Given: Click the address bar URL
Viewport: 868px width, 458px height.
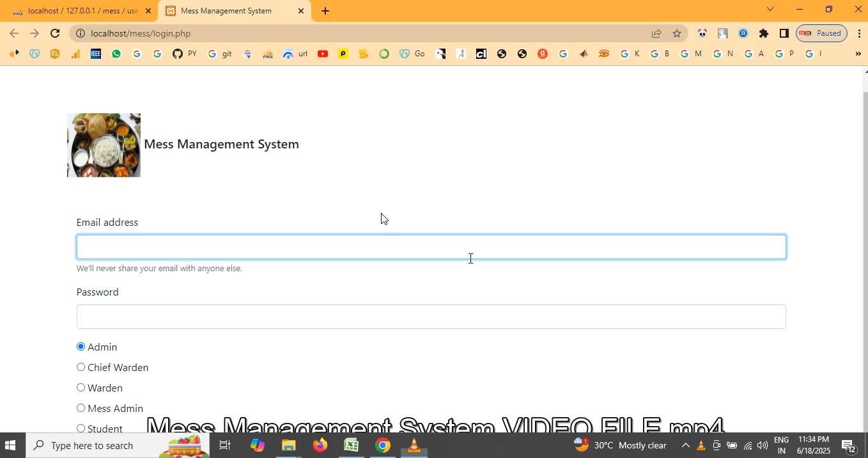Looking at the screenshot, I should click(141, 33).
